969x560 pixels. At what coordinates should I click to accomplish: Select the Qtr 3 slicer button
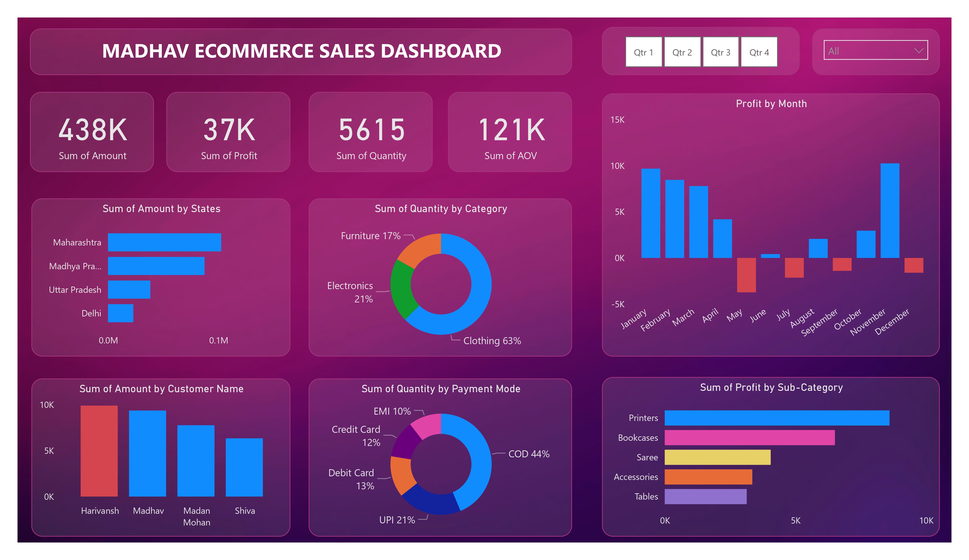[x=721, y=52]
